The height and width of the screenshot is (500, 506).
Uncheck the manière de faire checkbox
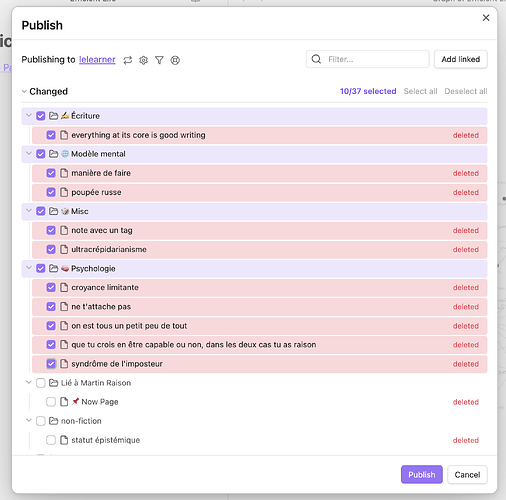click(51, 173)
